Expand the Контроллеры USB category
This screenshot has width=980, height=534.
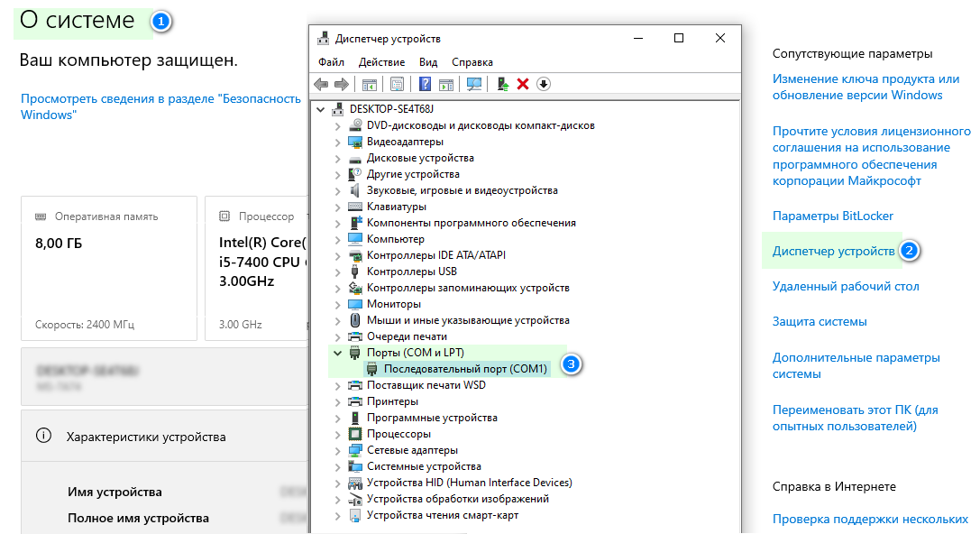pyautogui.click(x=338, y=272)
